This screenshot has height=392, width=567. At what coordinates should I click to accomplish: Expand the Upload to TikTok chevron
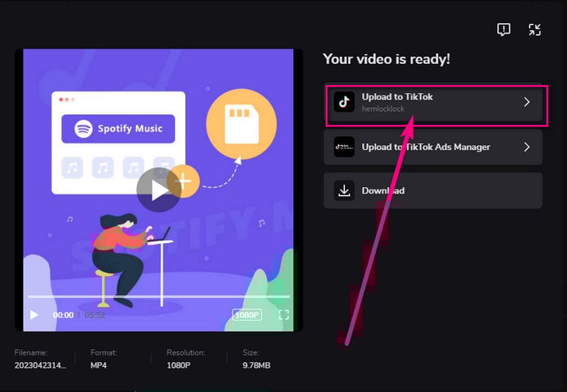(x=526, y=102)
